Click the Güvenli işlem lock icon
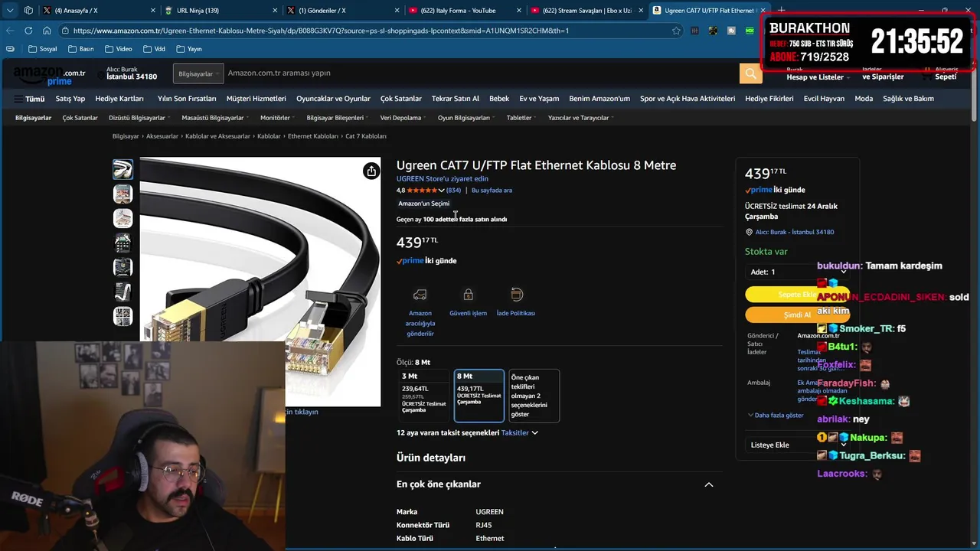980x551 pixels. 468,295
